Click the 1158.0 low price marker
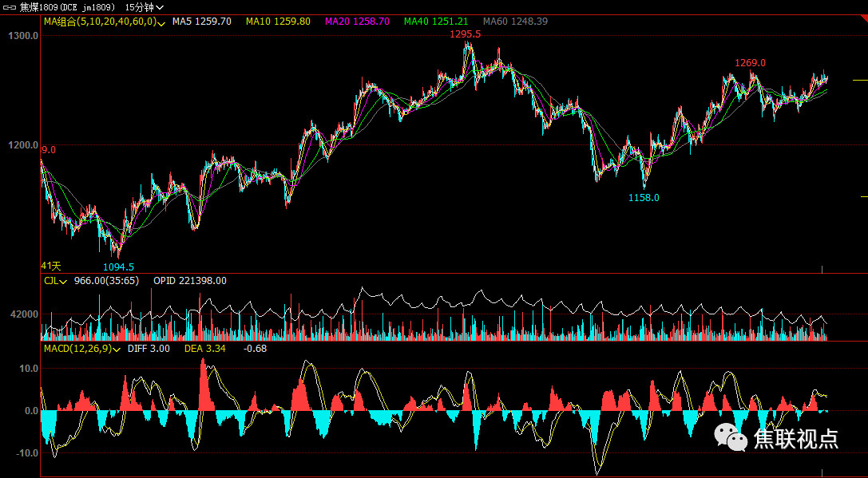The height and width of the screenshot is (478, 868). pos(644,198)
